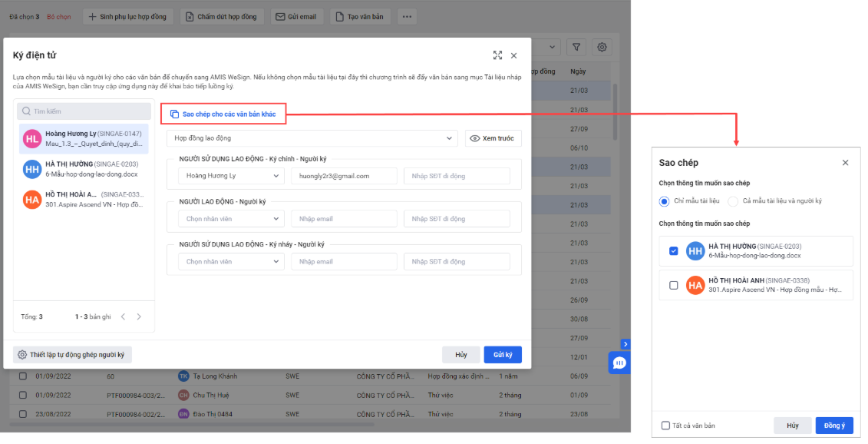Go to previous page of document list
868x444 pixels.
point(123,316)
